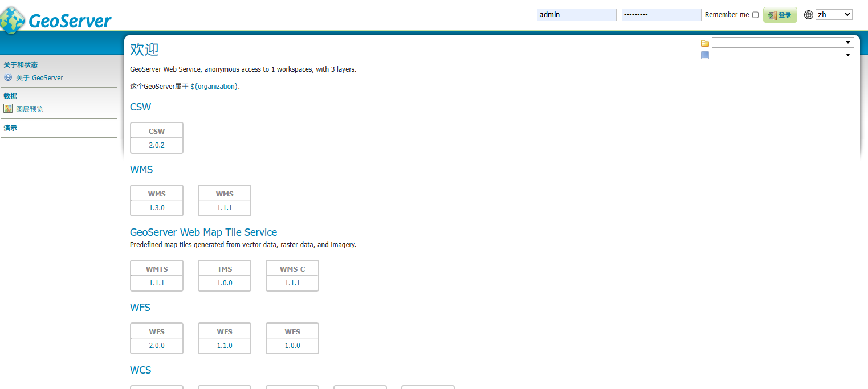Click the layer preview sidebar icon
The height and width of the screenshot is (389, 868).
click(x=8, y=108)
